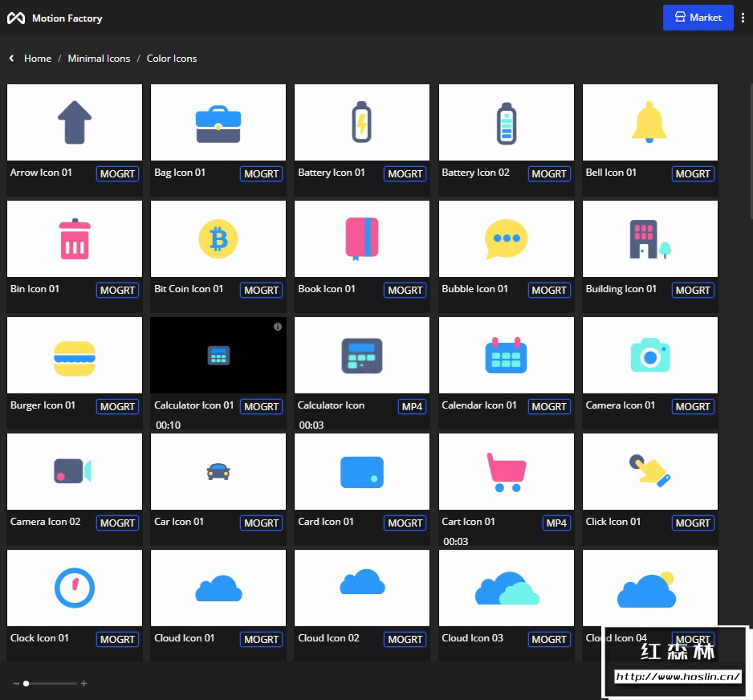The image size is (753, 700).
Task: Pick the Cloud Icon 01 thumbnail
Action: pyautogui.click(x=218, y=588)
